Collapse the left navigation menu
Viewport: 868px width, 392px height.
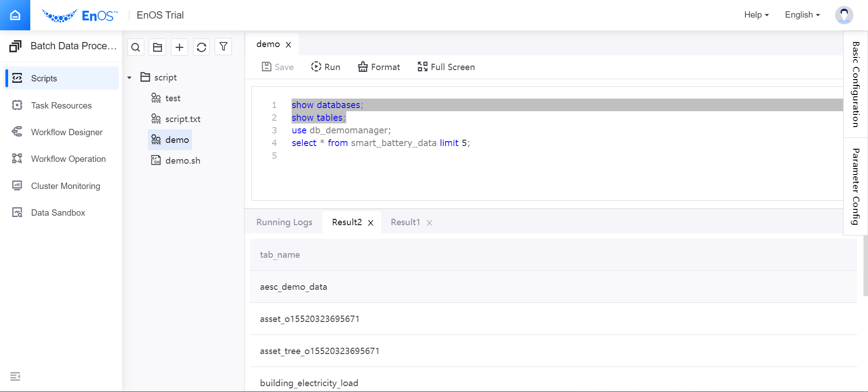pos(15,376)
